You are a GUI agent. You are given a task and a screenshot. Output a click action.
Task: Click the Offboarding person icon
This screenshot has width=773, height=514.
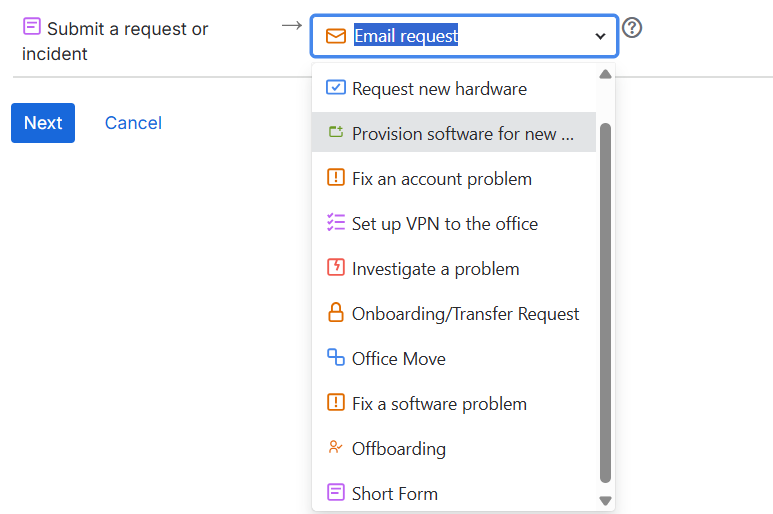(x=336, y=448)
